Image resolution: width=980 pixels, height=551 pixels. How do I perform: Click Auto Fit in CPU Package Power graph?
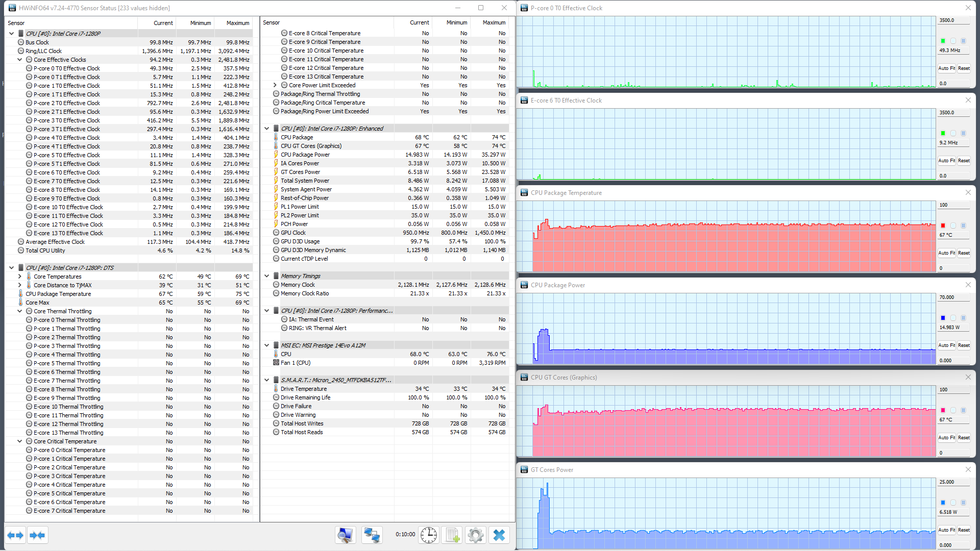pos(946,345)
